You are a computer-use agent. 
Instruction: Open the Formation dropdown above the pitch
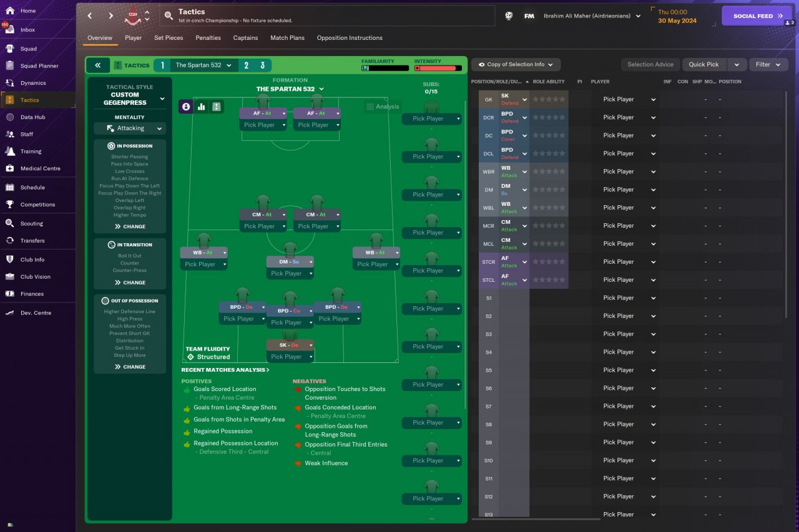pyautogui.click(x=290, y=89)
